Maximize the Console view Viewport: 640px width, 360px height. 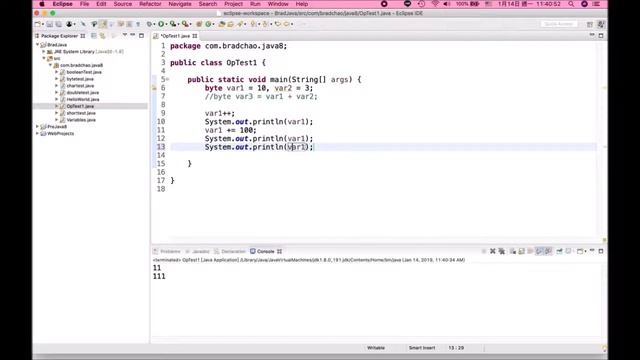pos(601,251)
